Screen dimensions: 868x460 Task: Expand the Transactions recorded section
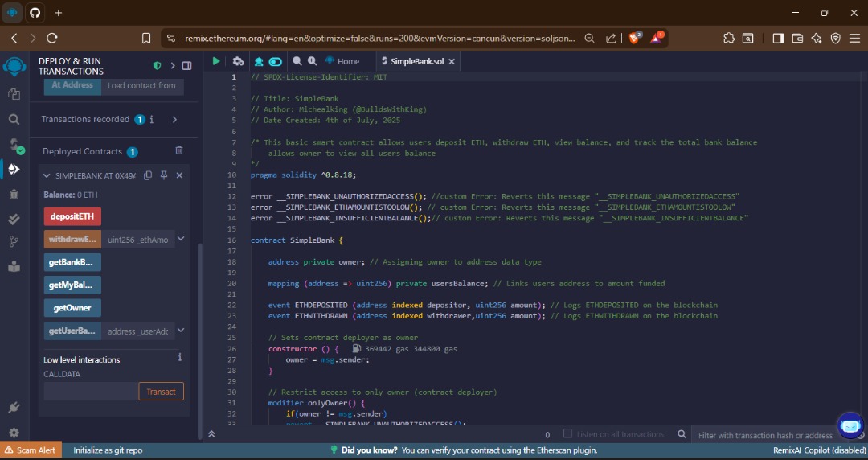(x=175, y=119)
